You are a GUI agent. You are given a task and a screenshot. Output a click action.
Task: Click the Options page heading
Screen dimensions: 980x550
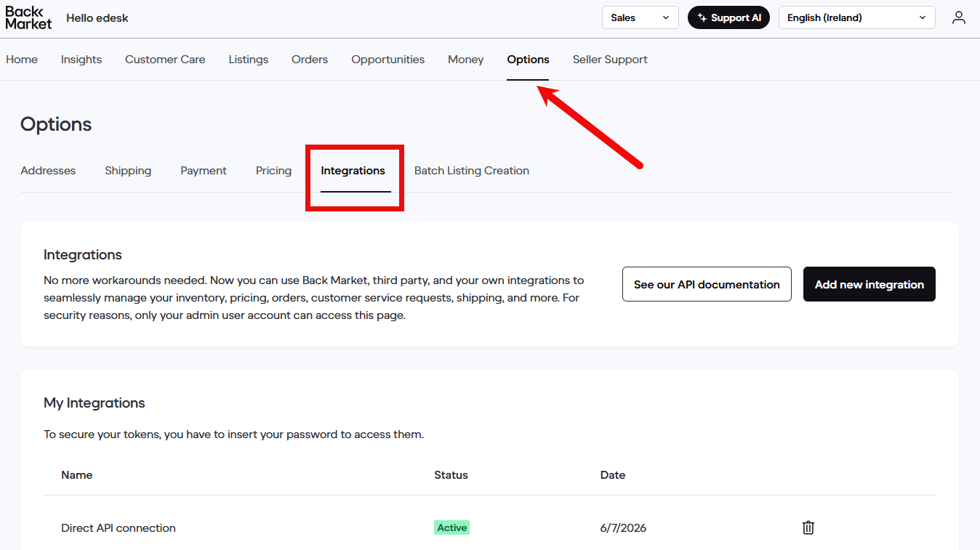click(x=56, y=124)
